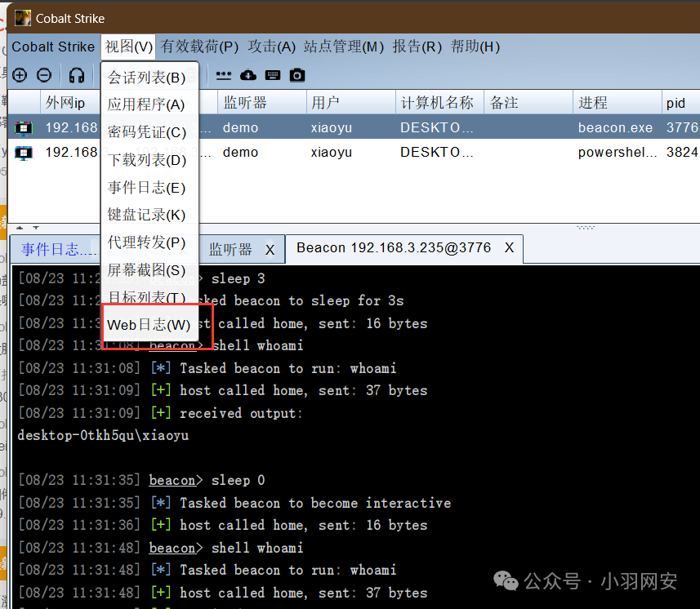Open the Cobalt Strike menu

pos(53,47)
